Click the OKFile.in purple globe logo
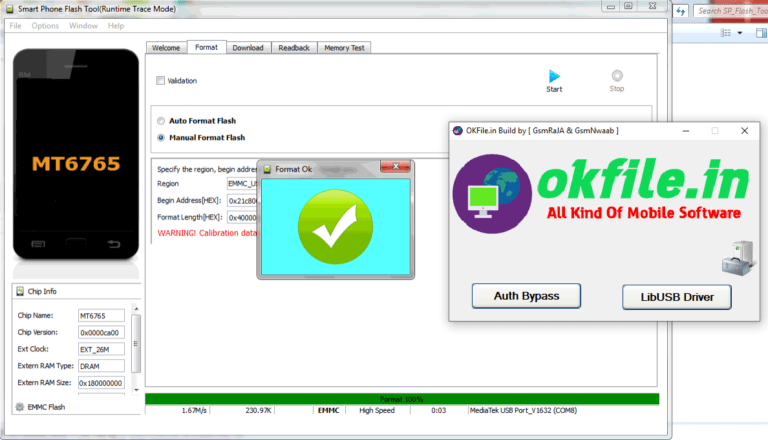 click(492, 194)
